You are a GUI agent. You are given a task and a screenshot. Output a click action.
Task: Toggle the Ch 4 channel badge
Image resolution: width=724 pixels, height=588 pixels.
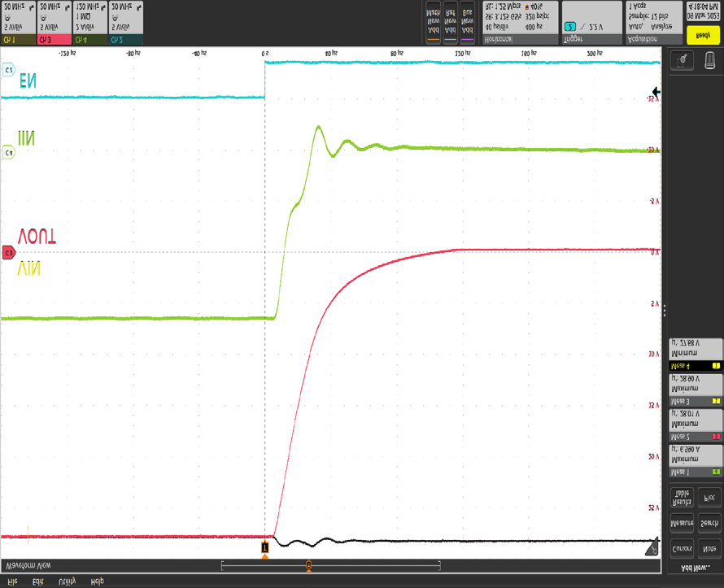point(89,23)
